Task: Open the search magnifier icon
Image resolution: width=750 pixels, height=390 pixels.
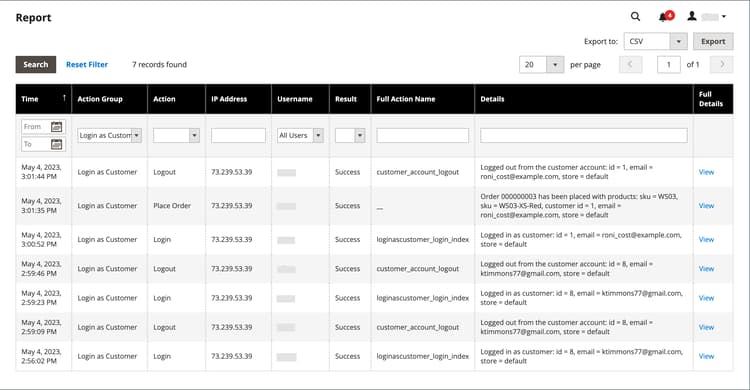Action: (x=635, y=17)
